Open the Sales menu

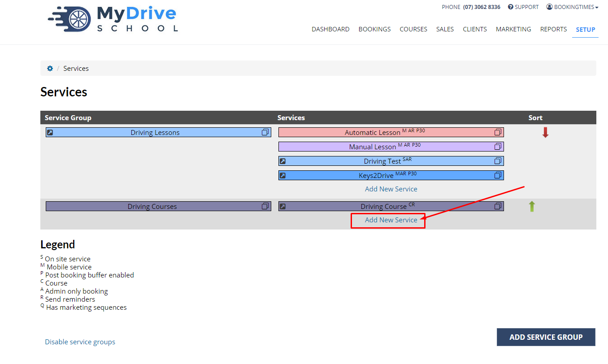pyautogui.click(x=445, y=29)
